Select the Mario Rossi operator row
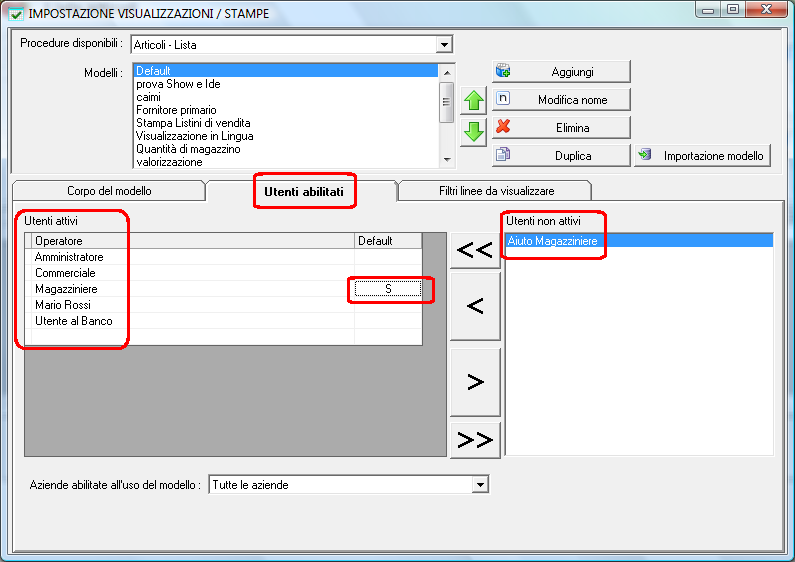The height and width of the screenshot is (562, 795). (223, 305)
